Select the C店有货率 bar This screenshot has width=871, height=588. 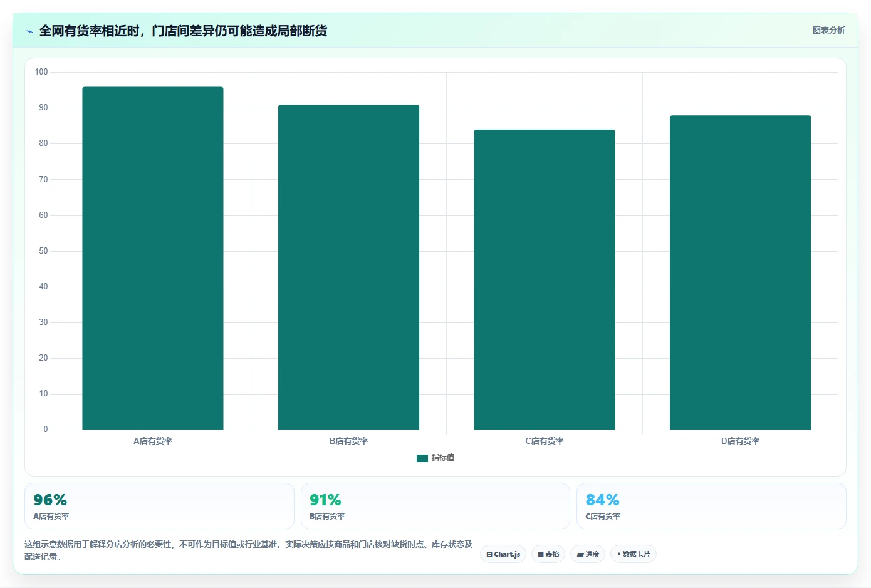545,280
